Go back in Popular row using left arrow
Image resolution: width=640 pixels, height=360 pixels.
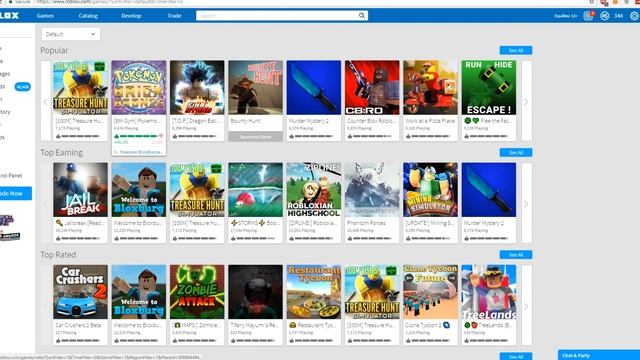tap(46, 102)
